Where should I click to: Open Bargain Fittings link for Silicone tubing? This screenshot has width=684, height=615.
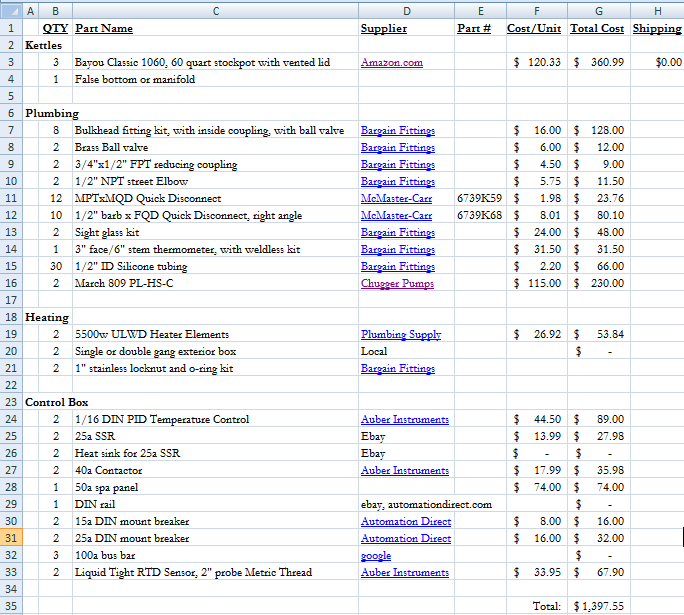tap(398, 266)
